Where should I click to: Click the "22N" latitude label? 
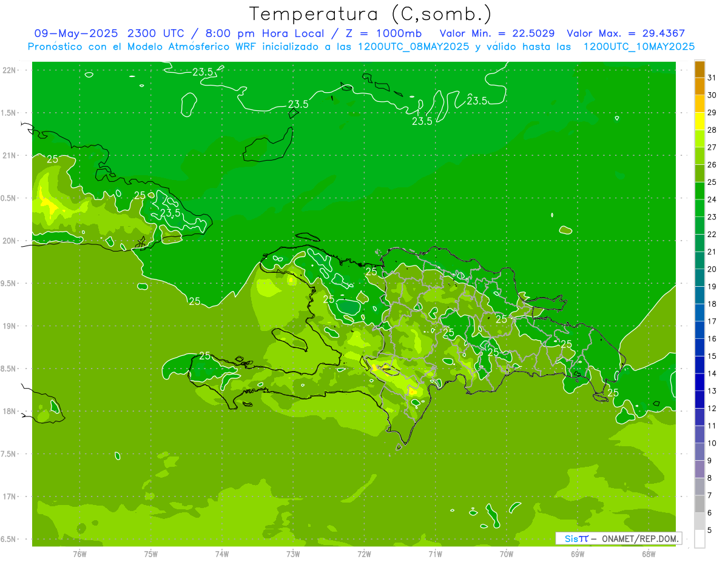pyautogui.click(x=10, y=70)
